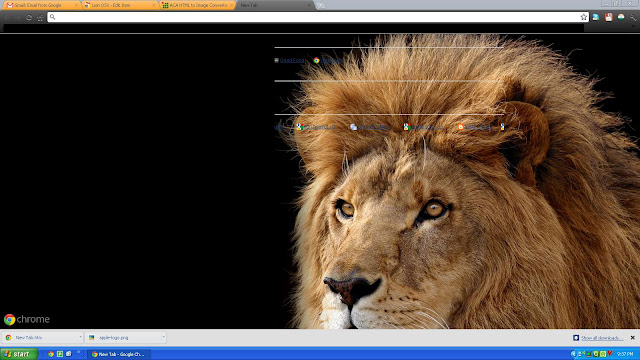Launch Chrome from quick launch

pos(51,354)
